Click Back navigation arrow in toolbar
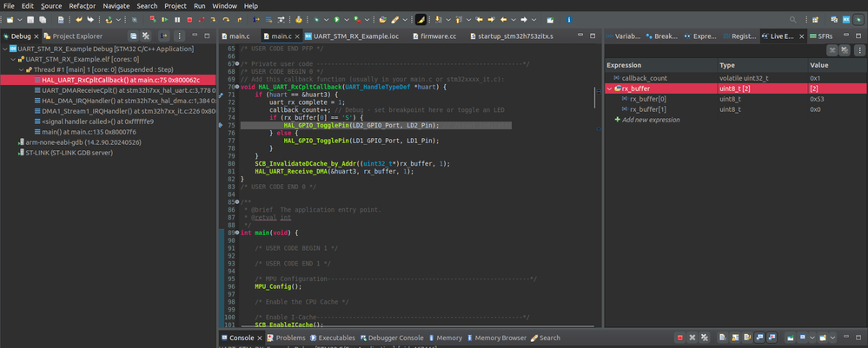 (x=503, y=19)
